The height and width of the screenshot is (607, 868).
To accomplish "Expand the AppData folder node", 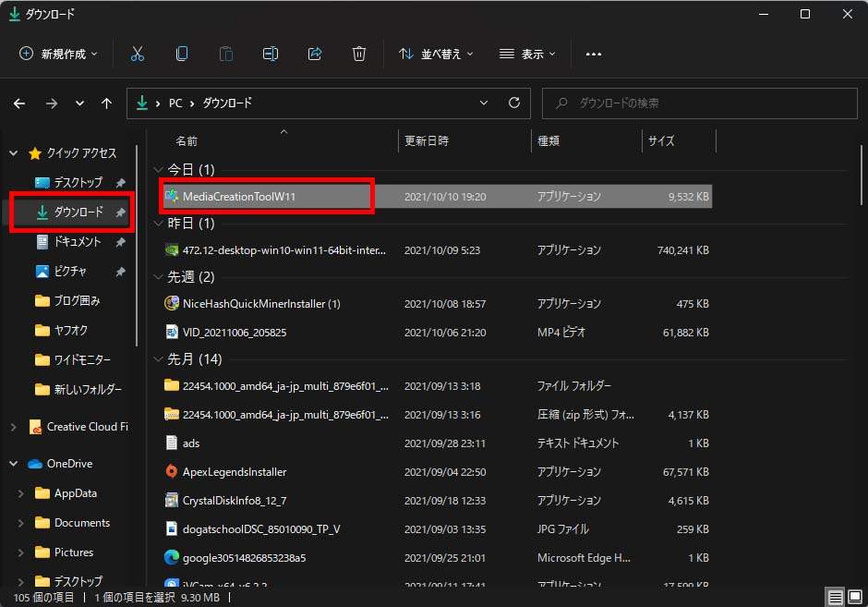I will 21,493.
